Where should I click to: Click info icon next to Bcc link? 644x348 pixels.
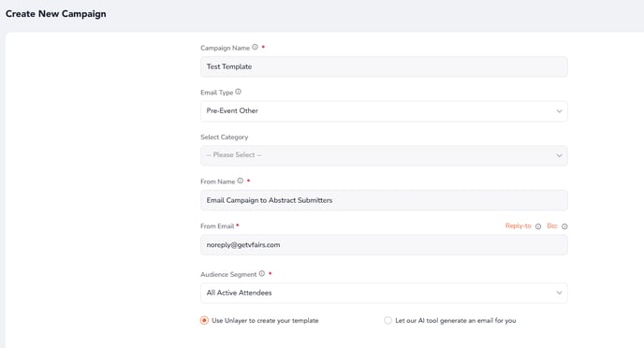(564, 226)
